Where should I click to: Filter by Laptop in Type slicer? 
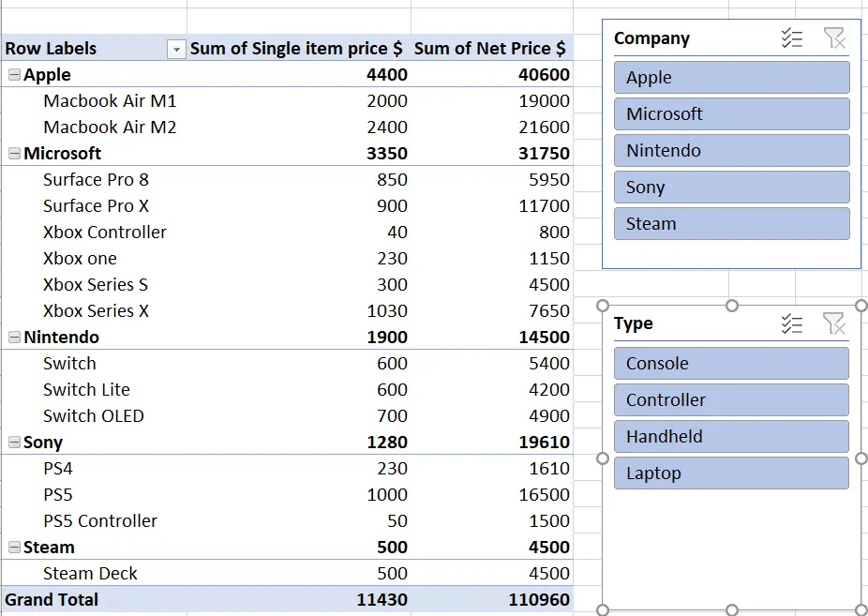731,473
